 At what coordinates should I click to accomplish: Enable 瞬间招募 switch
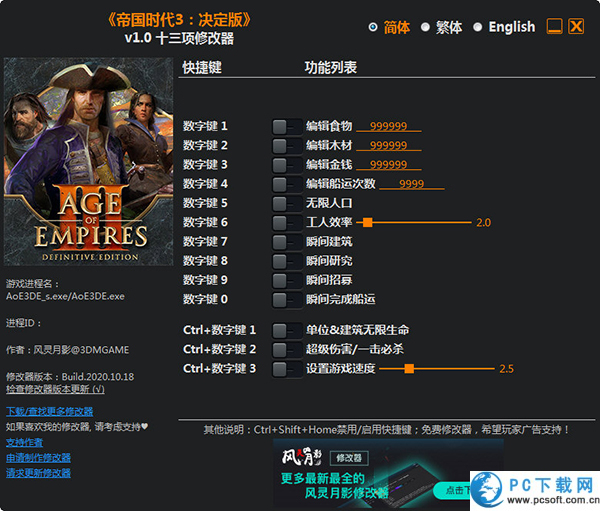[x=287, y=281]
